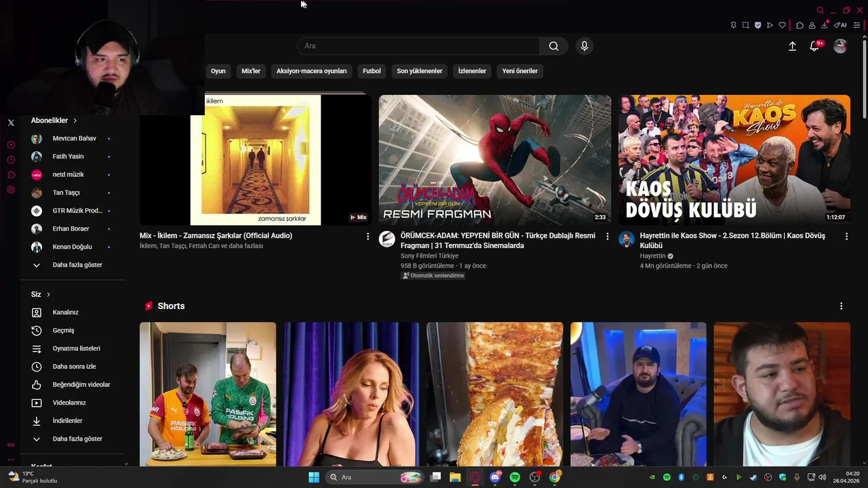The image size is (868, 488).
Task: Open the Abonelikler section header
Action: [x=54, y=120]
